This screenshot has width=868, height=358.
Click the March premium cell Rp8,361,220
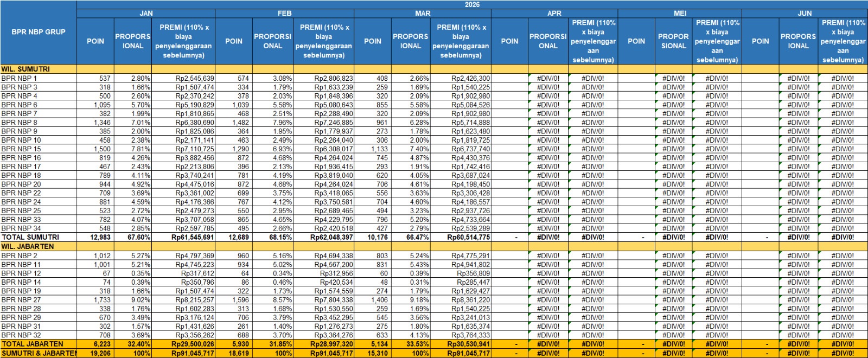(470, 299)
